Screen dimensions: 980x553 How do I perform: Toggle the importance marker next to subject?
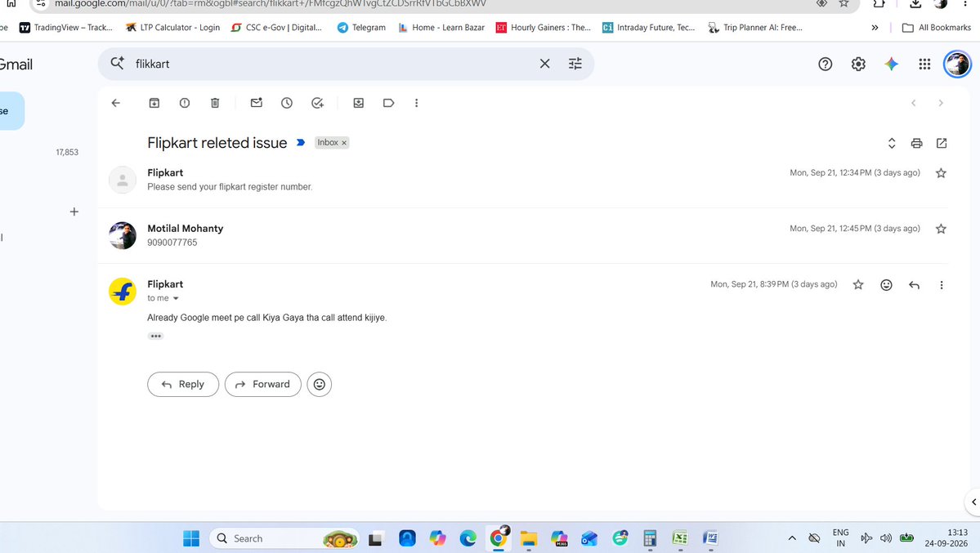tap(301, 142)
